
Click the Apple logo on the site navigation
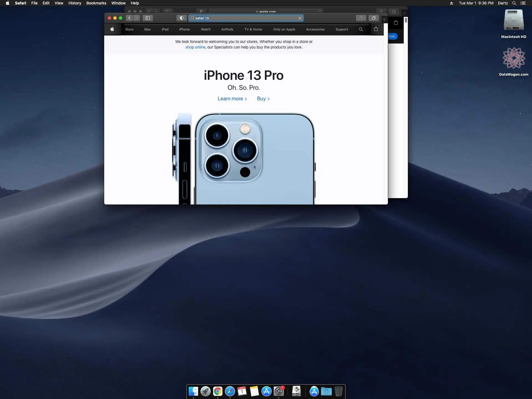pos(112,29)
